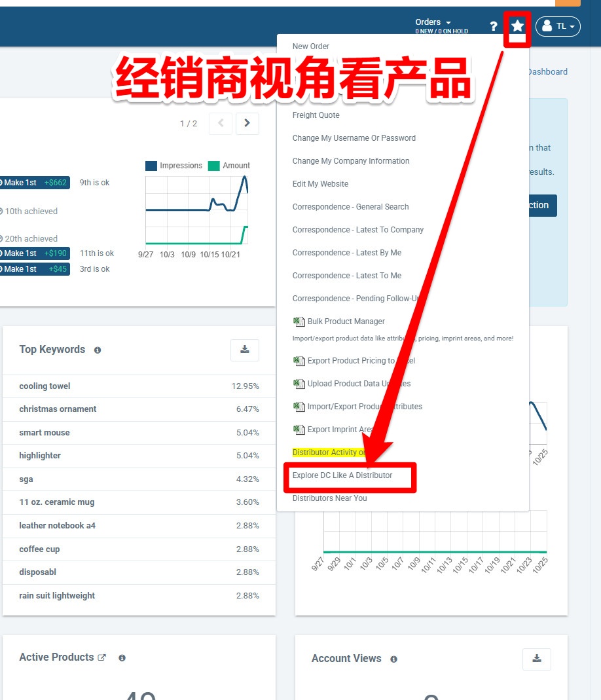Open Bulk Product Manager

click(x=346, y=322)
